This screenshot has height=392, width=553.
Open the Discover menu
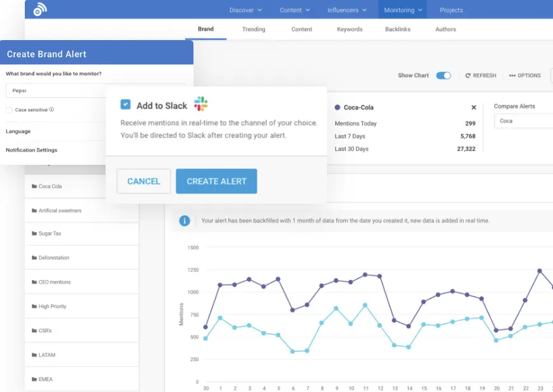click(245, 10)
